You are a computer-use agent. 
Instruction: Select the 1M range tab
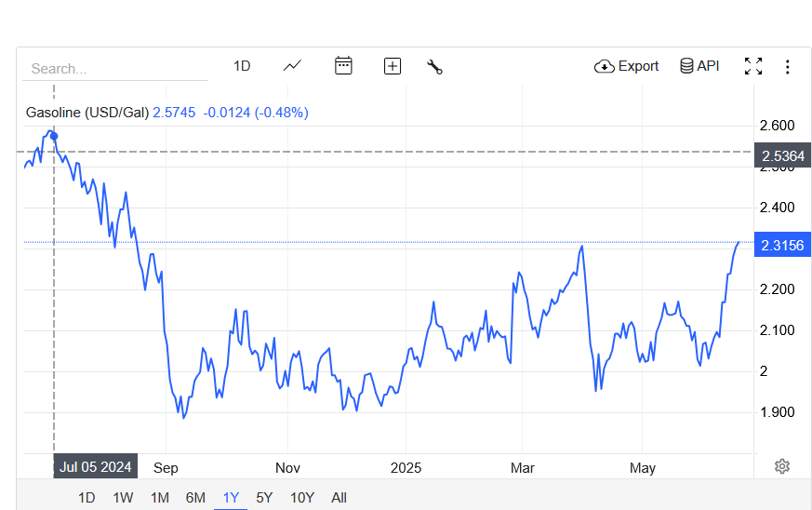159,498
